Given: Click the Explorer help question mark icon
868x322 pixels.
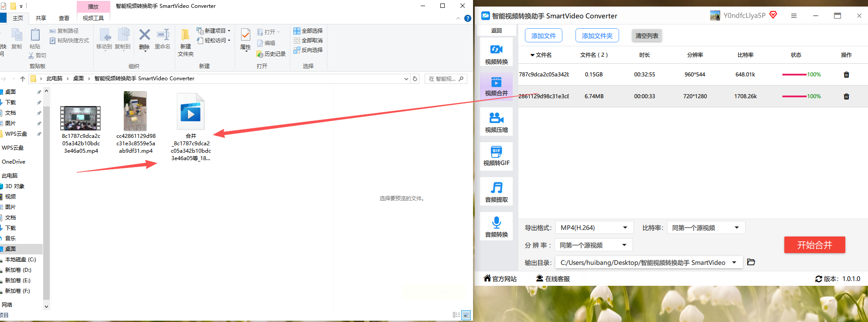Looking at the screenshot, I should 468,18.
